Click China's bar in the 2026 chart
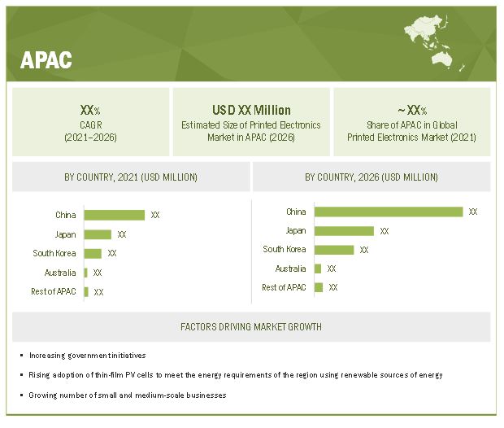The height and width of the screenshot is (428, 504). (389, 212)
